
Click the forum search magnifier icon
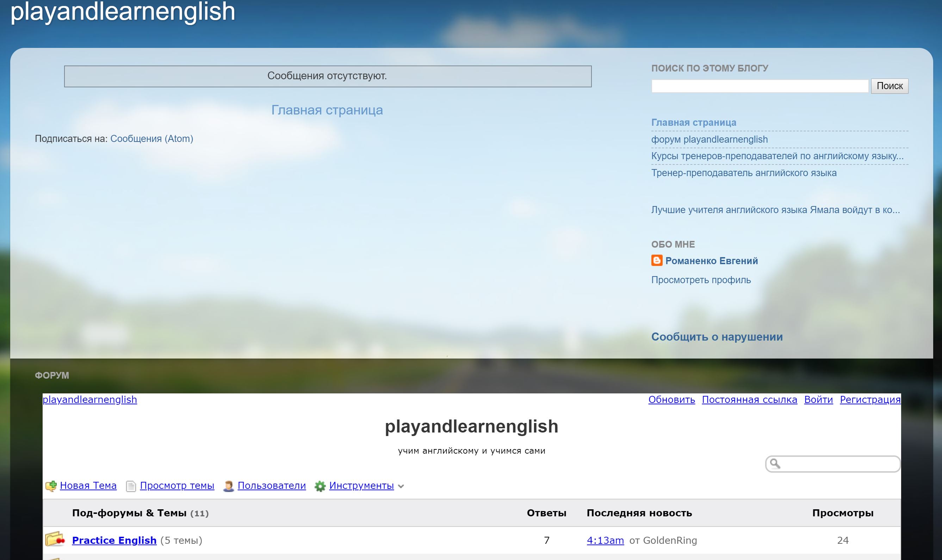[775, 463]
